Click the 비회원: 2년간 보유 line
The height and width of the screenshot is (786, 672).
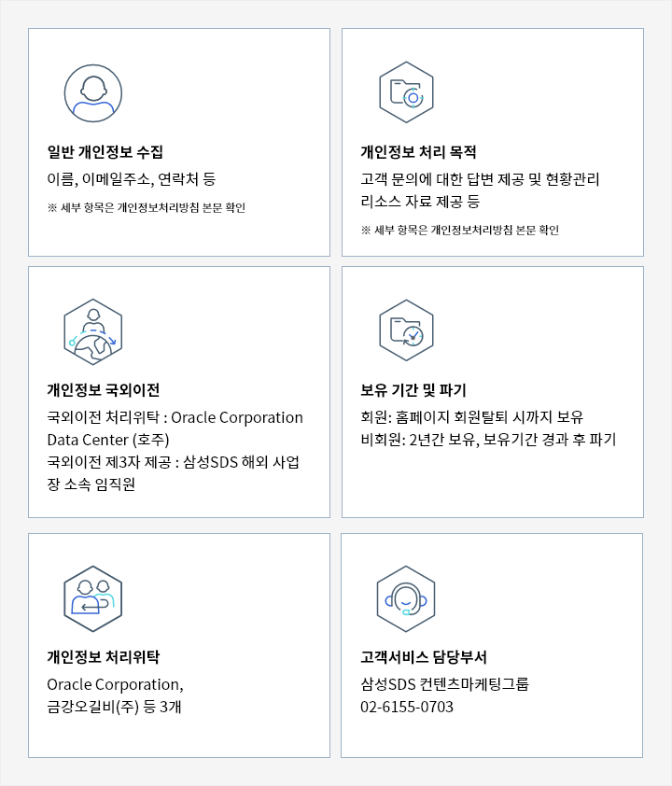(x=488, y=439)
